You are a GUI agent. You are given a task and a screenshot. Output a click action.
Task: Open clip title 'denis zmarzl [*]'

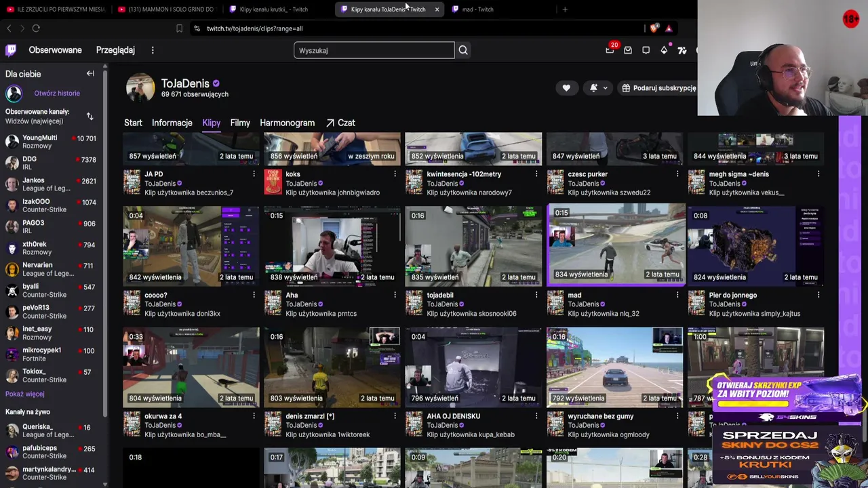[310, 416]
